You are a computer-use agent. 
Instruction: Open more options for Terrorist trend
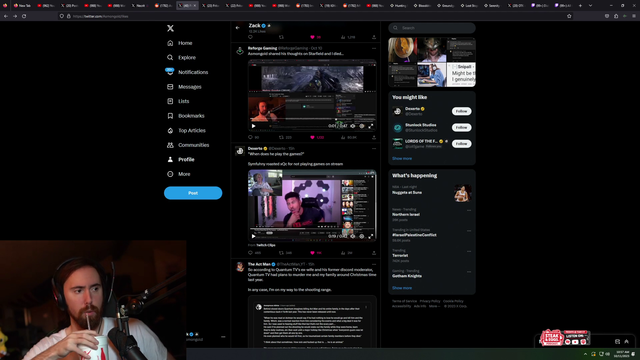point(469,251)
